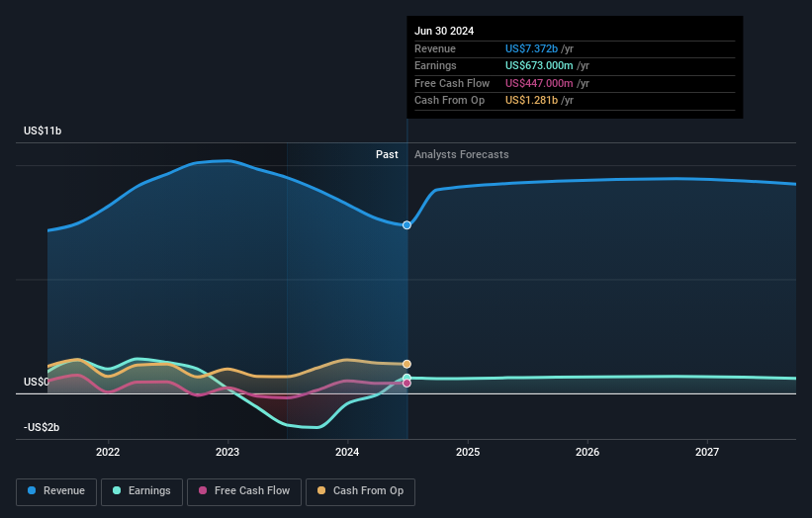Click the Earnings row label in tooltip

[435, 65]
